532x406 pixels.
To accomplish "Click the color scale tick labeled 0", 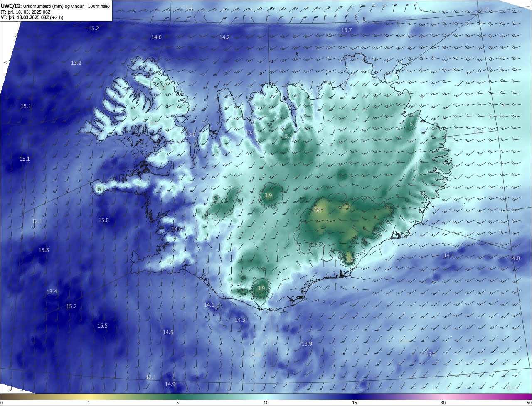I will point(1,403).
